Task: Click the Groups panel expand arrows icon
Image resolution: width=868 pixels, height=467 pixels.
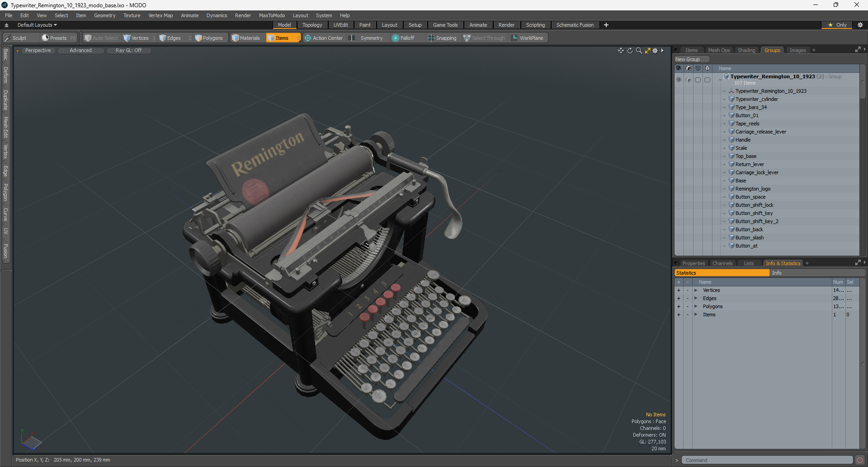Action: pos(858,50)
